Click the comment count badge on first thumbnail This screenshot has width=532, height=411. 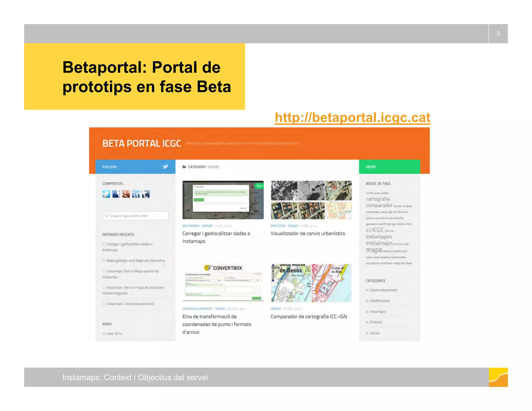pos(259,186)
